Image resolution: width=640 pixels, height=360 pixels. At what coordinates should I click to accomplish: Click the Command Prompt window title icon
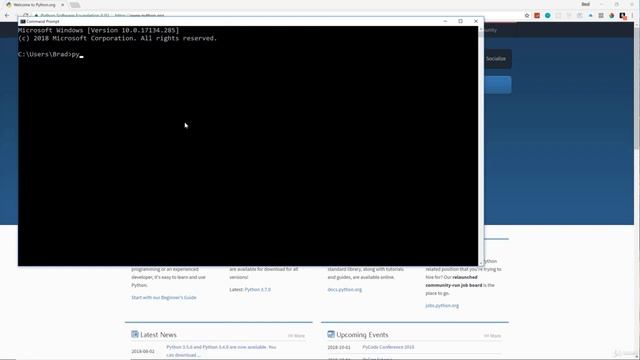(x=23, y=21)
